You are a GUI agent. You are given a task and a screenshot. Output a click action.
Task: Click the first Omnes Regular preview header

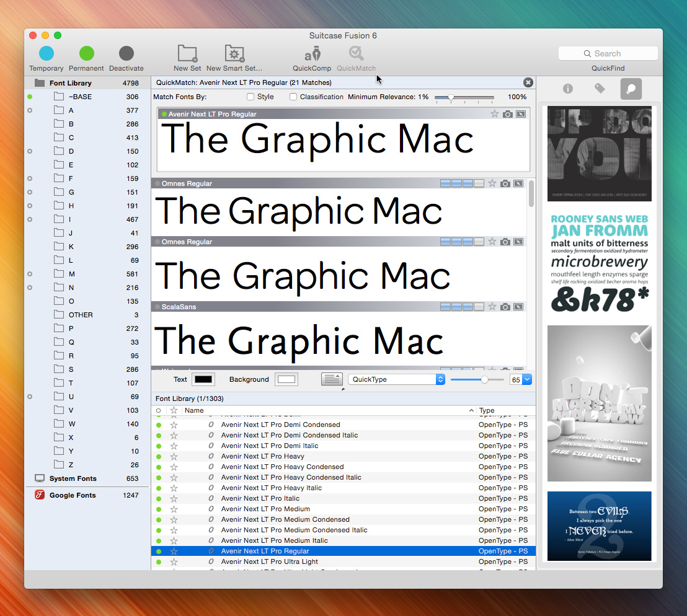[339, 183]
